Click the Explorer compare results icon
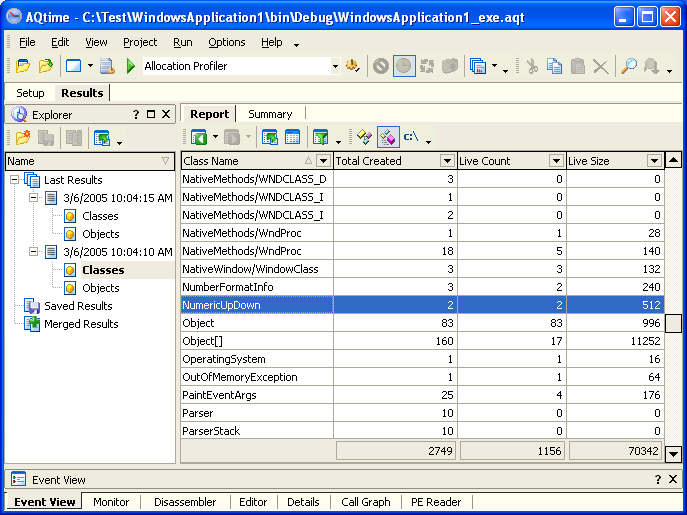Screen dimensions: 687x515 (x=74, y=138)
